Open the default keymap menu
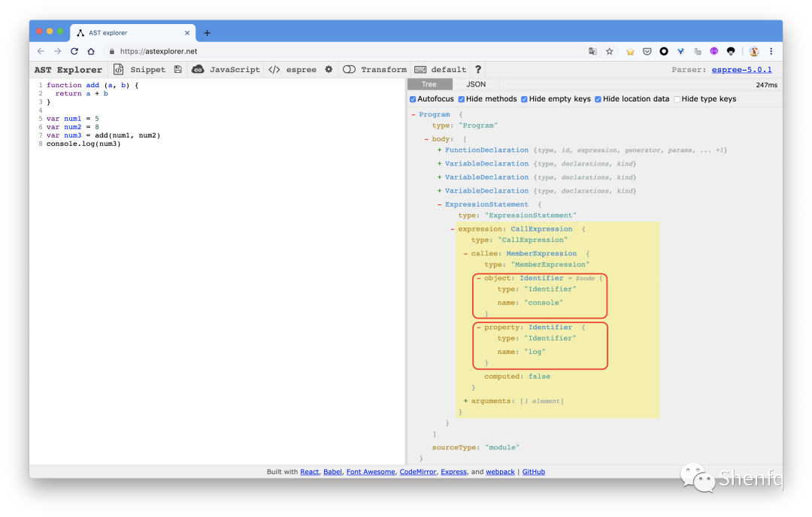812x517 pixels. (x=440, y=69)
